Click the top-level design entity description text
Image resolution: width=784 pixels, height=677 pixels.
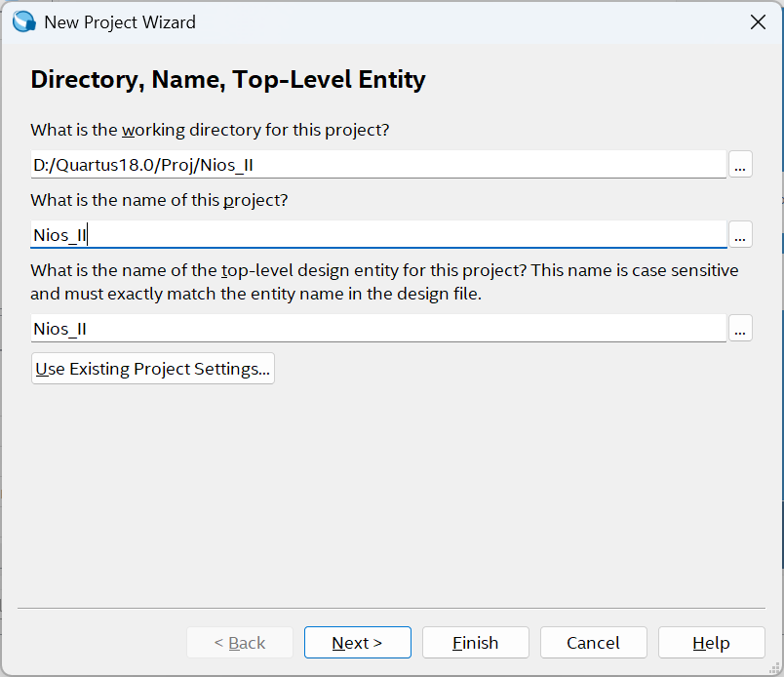tap(384, 282)
